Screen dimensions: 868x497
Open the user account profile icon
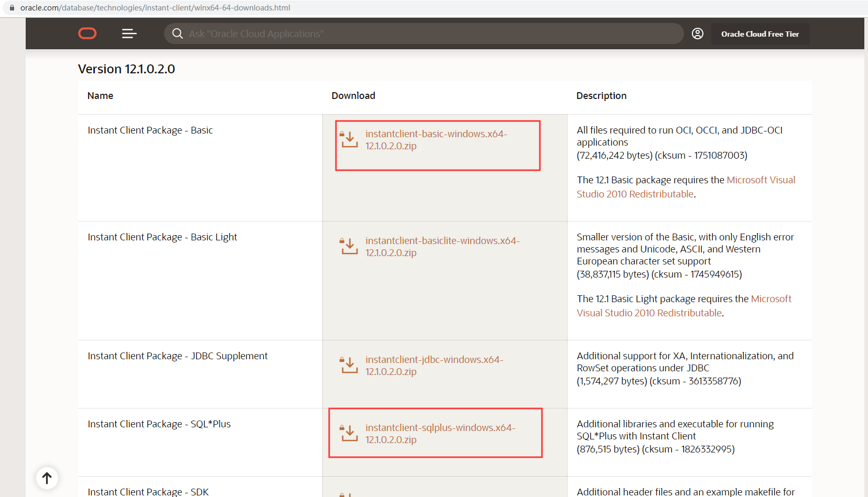point(697,34)
